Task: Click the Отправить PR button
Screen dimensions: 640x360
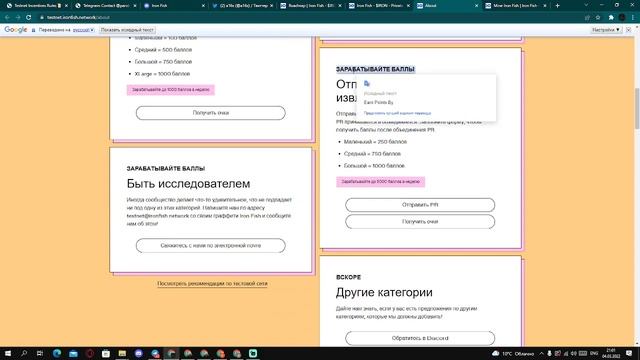Action: 420,204
